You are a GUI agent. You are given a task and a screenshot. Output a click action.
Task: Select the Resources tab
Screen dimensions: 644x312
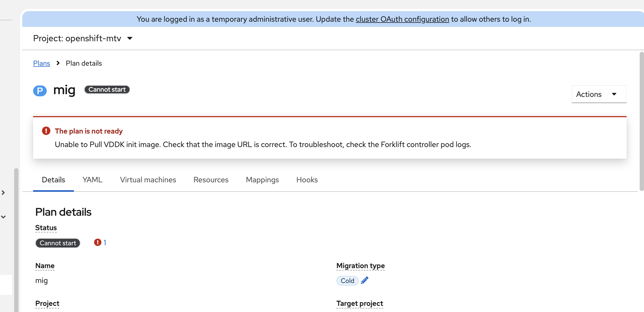coord(211,180)
